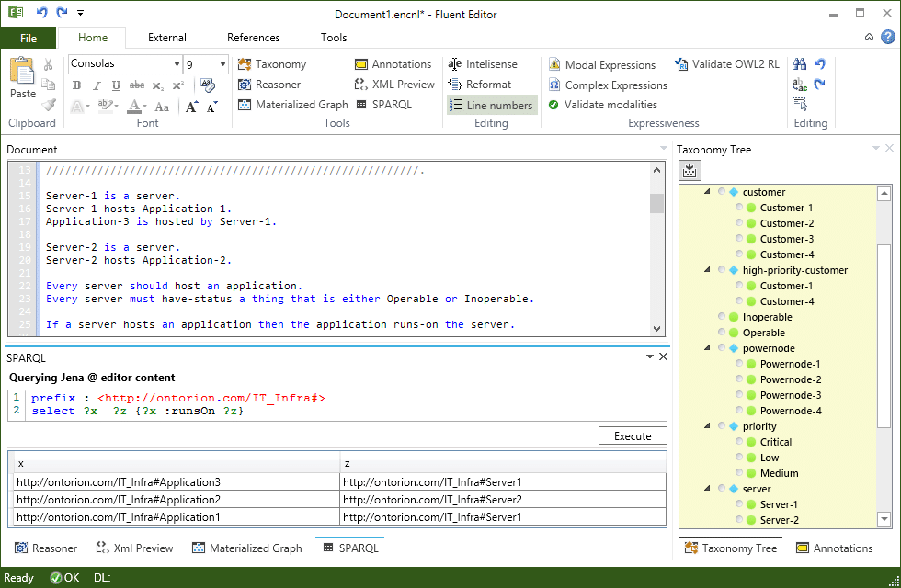Open the Taxonomy tool in ribbon
Image resolution: width=901 pixels, height=588 pixels.
point(272,64)
